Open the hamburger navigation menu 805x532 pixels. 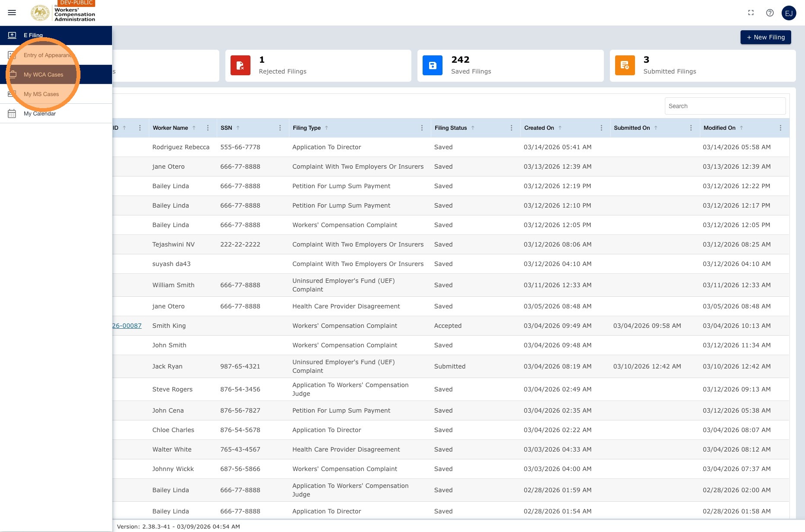12,13
